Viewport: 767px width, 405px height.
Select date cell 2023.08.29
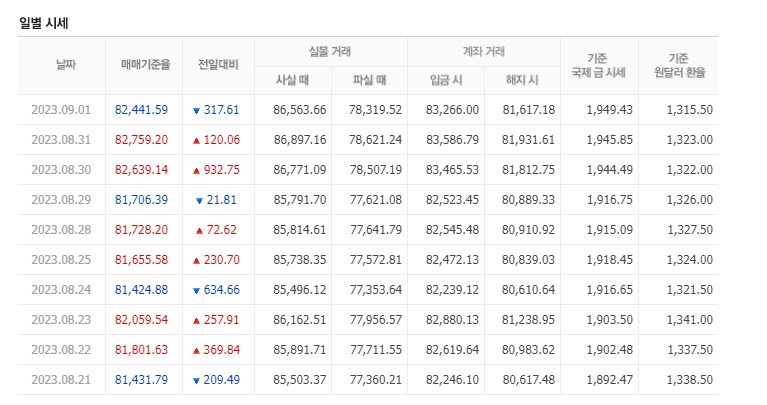61,200
